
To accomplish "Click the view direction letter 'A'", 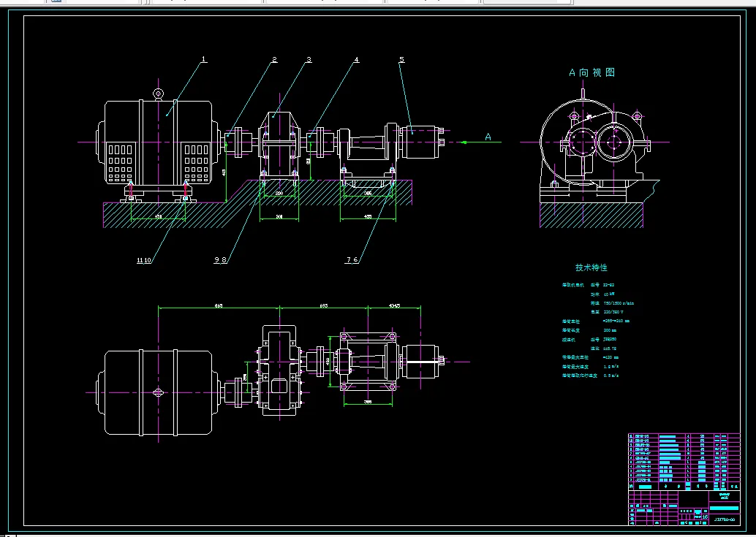I will pos(488,137).
